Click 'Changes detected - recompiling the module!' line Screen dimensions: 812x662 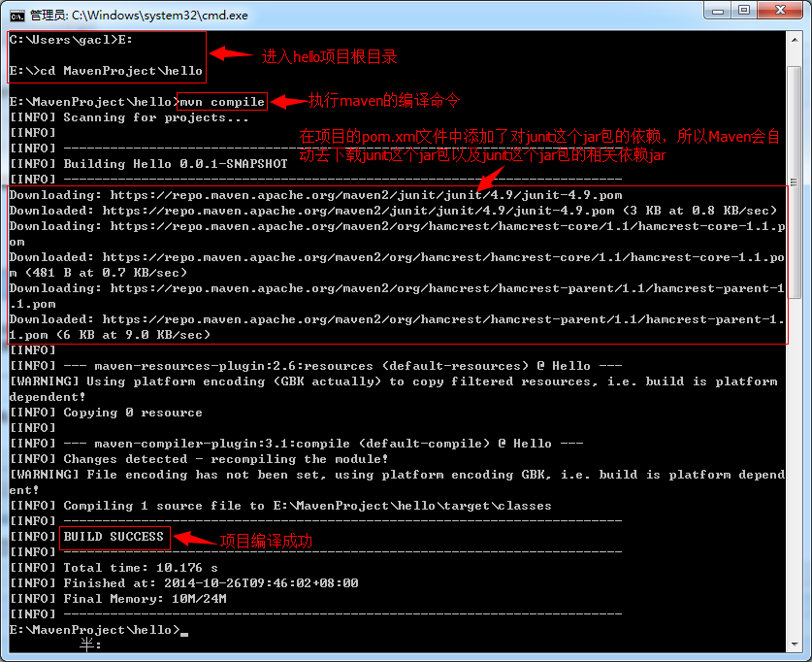click(199, 459)
